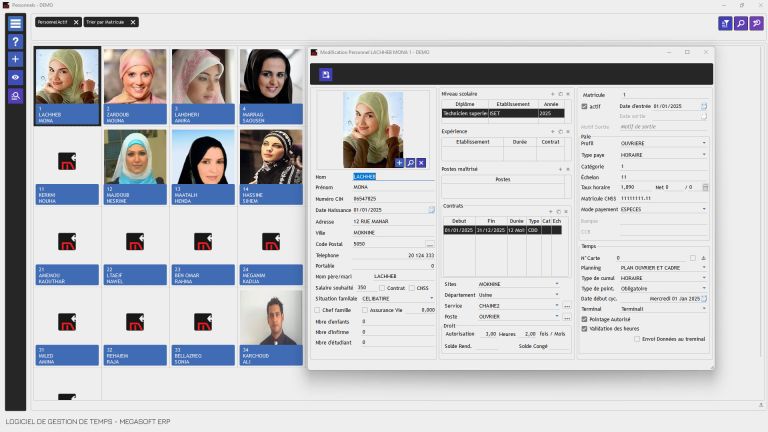Open the Mode payement dropdown
This screenshot has width=768, height=432.
(x=704, y=209)
